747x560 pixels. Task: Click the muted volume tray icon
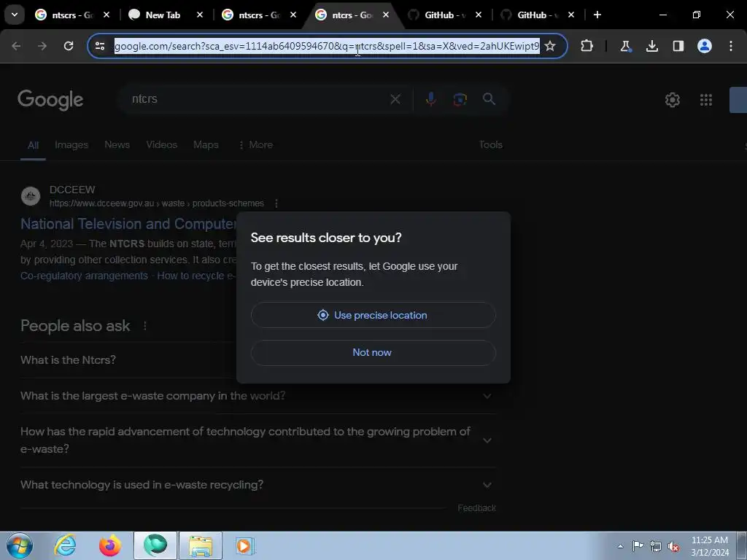(673, 547)
